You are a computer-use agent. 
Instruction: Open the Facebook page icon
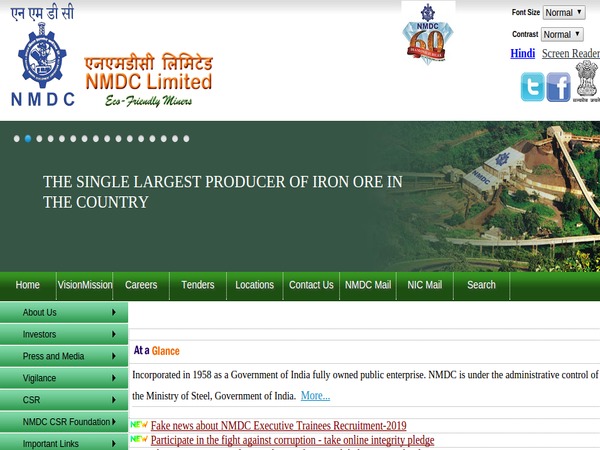pyautogui.click(x=558, y=87)
